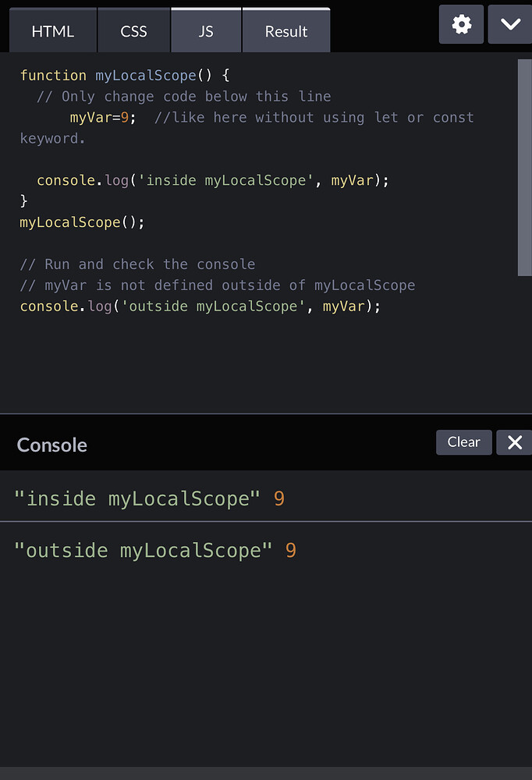Switch to the HTML tab

click(52, 30)
